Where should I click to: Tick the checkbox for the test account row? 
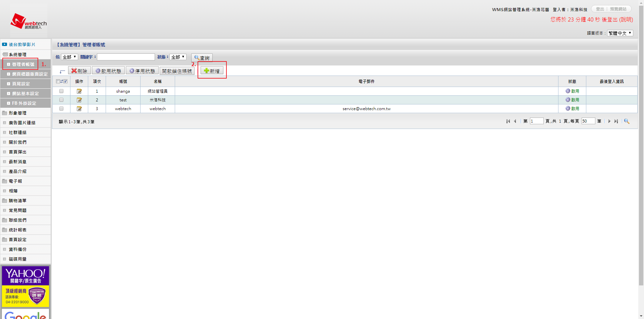pos(61,100)
